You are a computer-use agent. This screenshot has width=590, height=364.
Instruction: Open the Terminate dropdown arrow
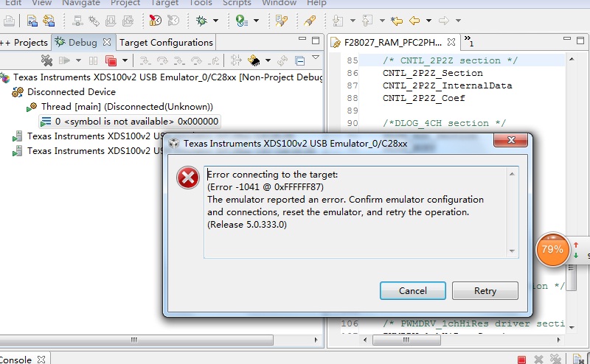tap(125, 60)
